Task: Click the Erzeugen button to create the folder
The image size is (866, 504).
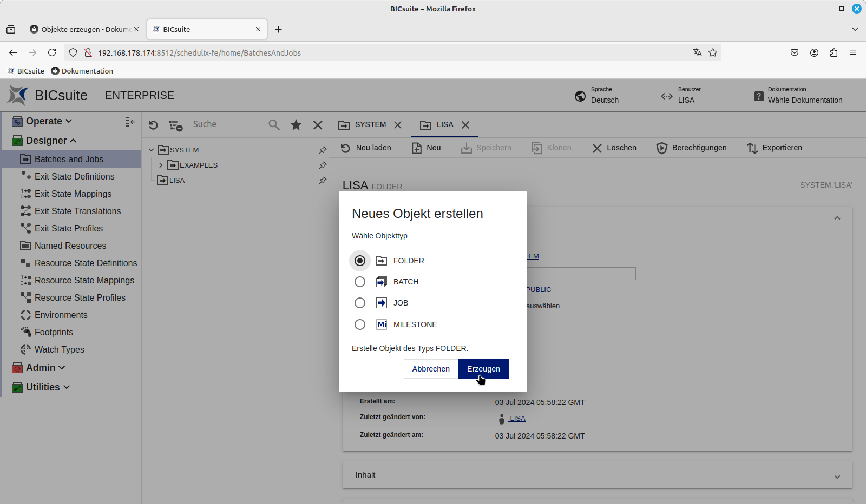Action: [x=483, y=368]
